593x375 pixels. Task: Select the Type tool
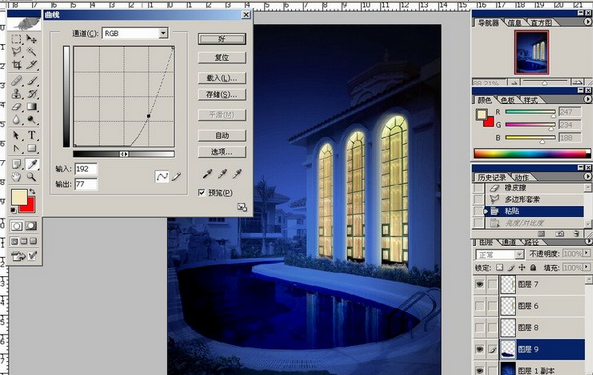31,135
